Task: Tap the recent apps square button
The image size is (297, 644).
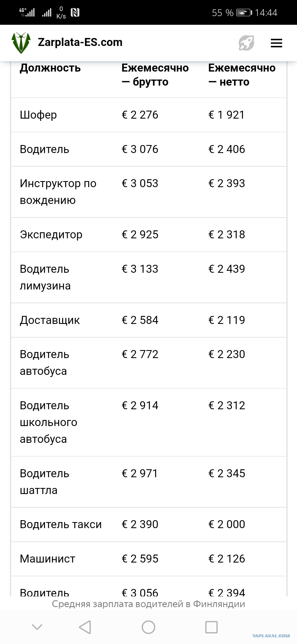Action: click(211, 627)
